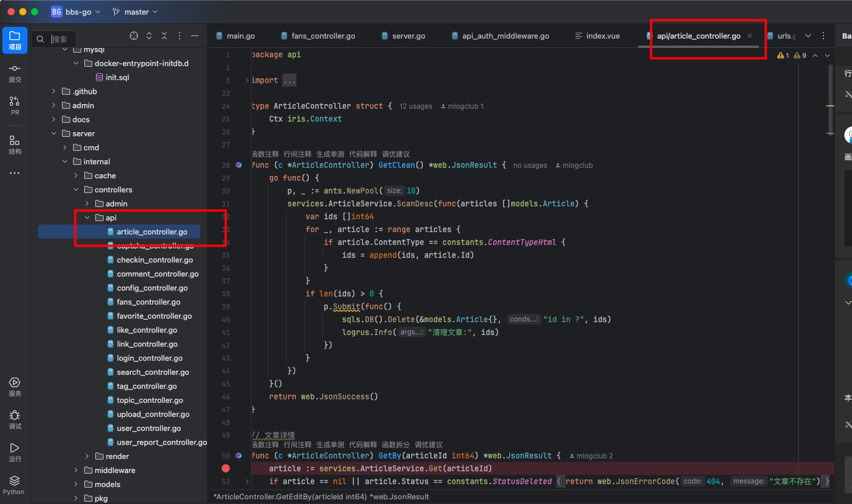Jump to previous highlighted problem arrow
Viewport: 852px width, 504px height.
click(815, 56)
